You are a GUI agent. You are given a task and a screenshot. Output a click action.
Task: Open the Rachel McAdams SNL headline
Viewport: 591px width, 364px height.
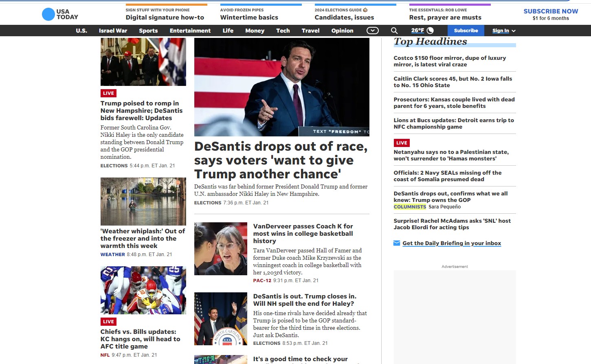[452, 224]
